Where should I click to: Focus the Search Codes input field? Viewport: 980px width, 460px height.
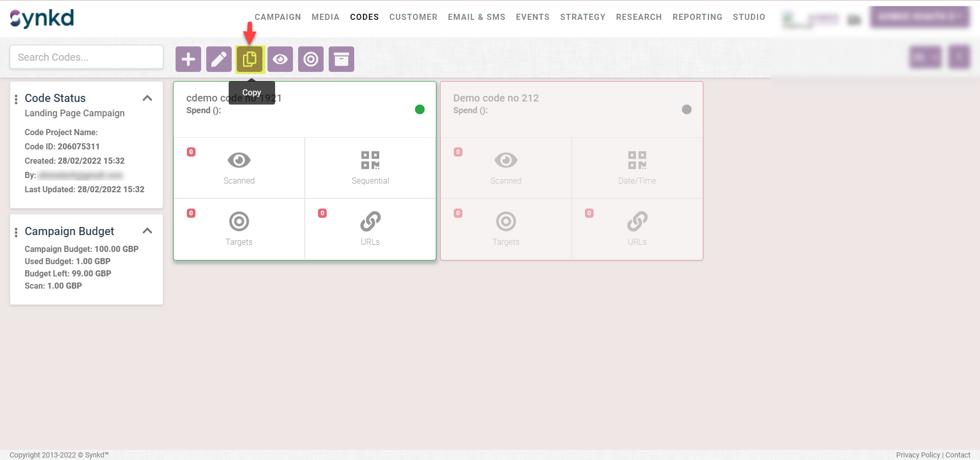[86, 57]
